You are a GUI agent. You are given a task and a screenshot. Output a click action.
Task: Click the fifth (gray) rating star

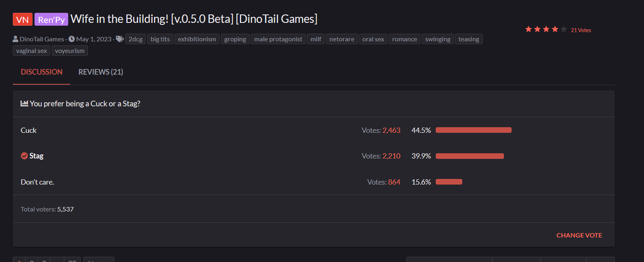[x=564, y=29]
